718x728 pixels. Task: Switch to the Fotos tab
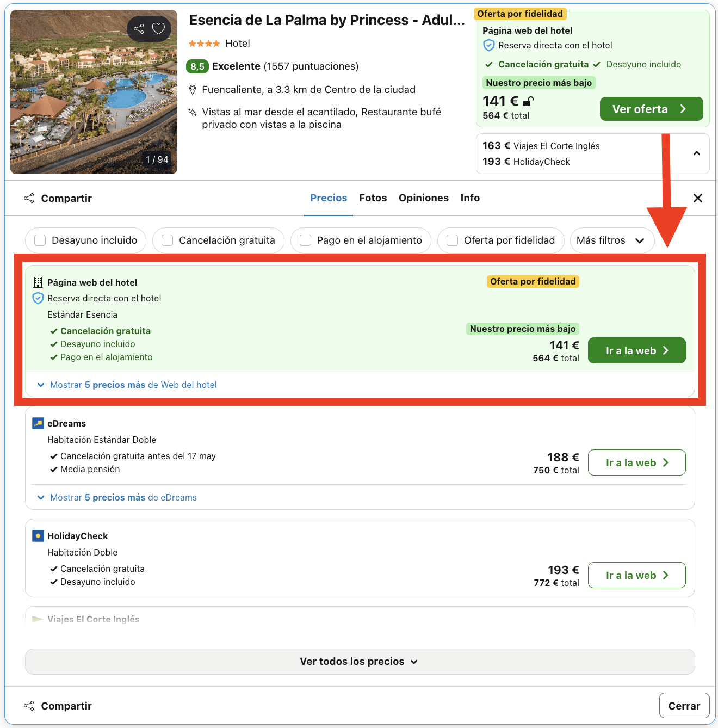[x=373, y=198]
